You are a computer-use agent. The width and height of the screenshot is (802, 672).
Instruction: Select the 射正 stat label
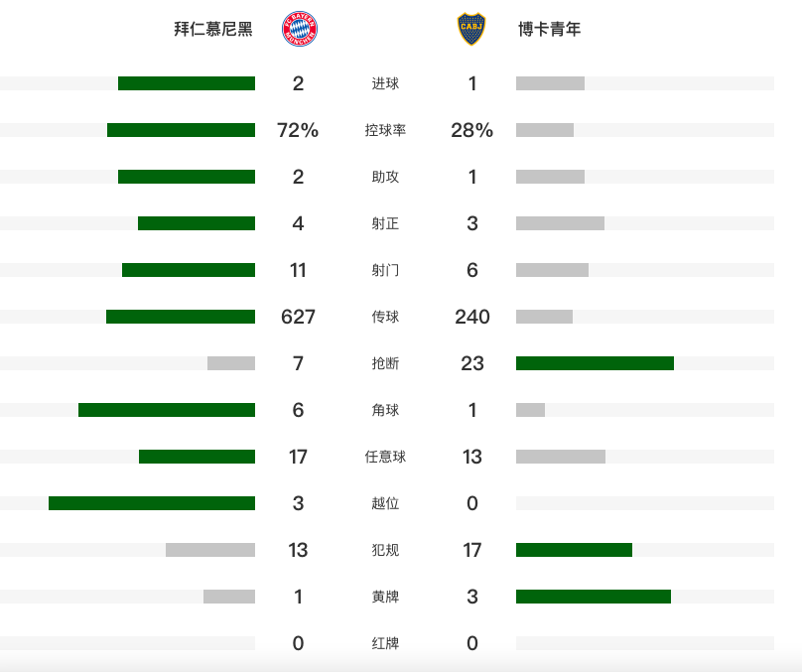pyautogui.click(x=385, y=223)
